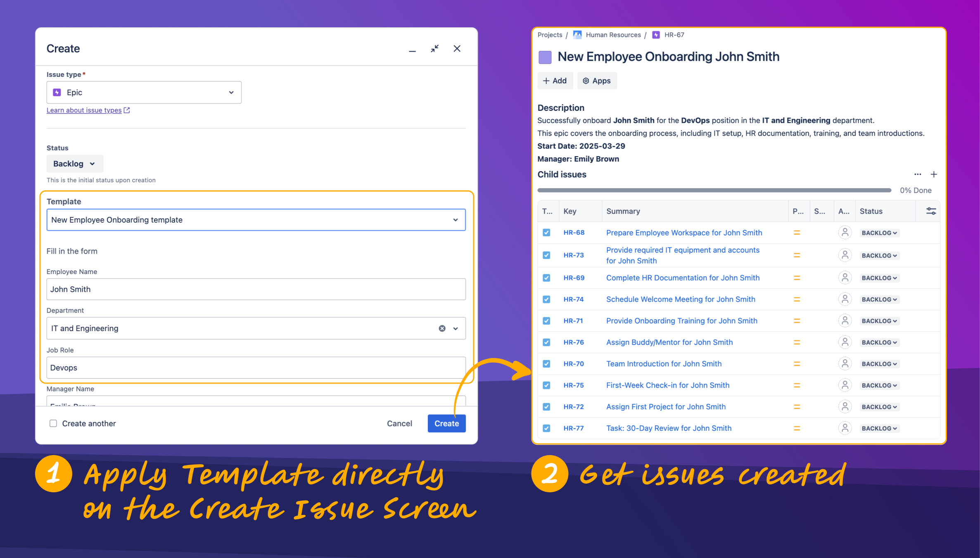Open the child issues three-dots menu
The height and width of the screenshot is (558, 980).
[918, 174]
